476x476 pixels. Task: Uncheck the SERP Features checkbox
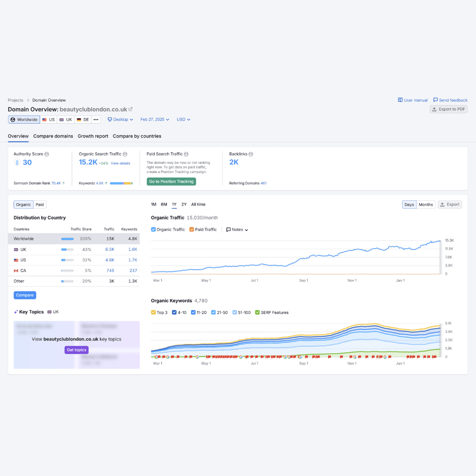click(257, 312)
